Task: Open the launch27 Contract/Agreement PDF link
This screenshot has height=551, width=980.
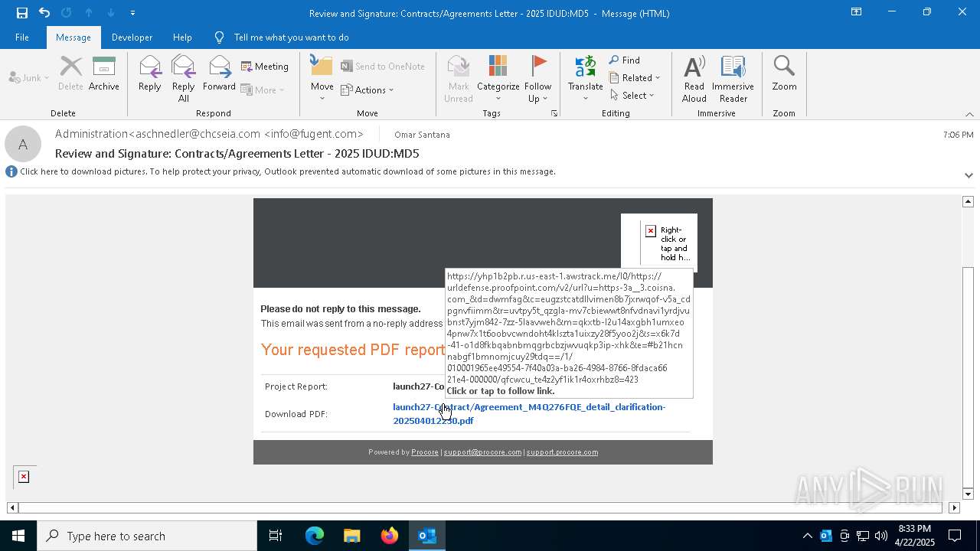Action: coord(529,413)
